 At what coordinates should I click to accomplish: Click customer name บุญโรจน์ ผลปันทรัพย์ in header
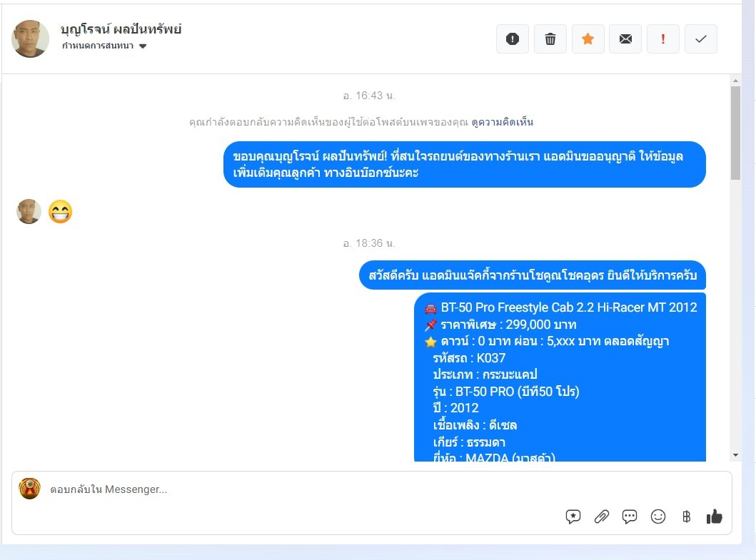pos(121,29)
